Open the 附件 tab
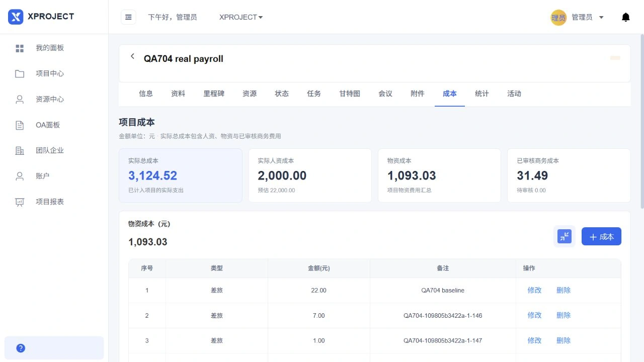Image resolution: width=644 pixels, height=362 pixels. coord(418,94)
